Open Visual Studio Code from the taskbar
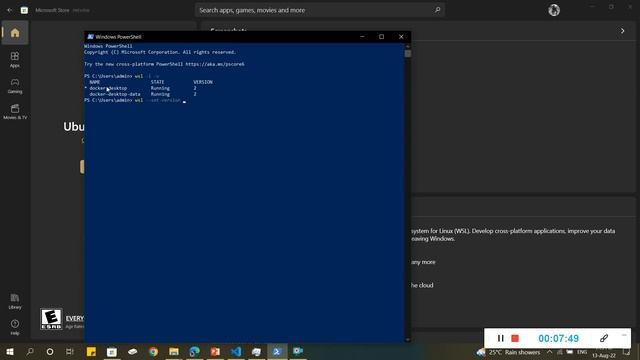640x360 pixels. pyautogui.click(x=236, y=351)
